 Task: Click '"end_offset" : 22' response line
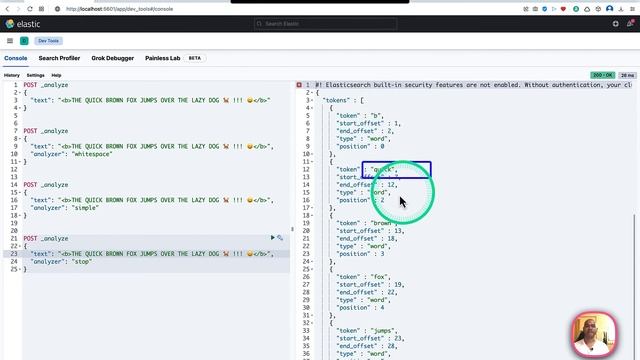pos(367,292)
